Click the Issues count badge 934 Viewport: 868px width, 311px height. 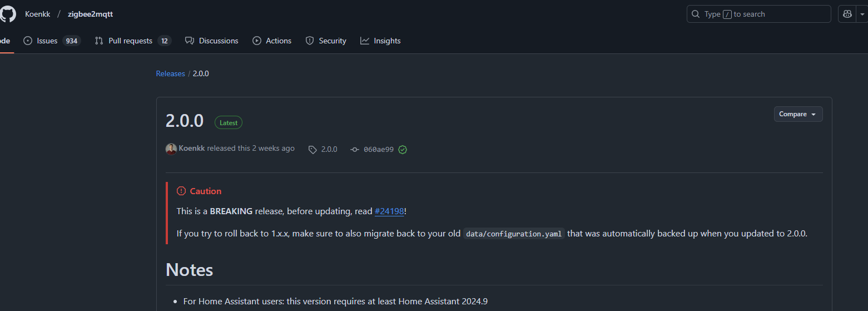[x=71, y=41]
